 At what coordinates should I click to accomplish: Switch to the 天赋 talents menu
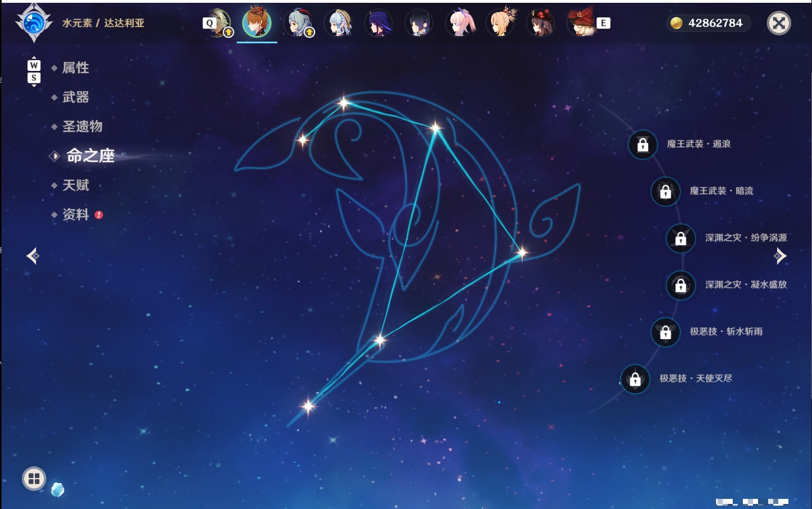(x=75, y=185)
